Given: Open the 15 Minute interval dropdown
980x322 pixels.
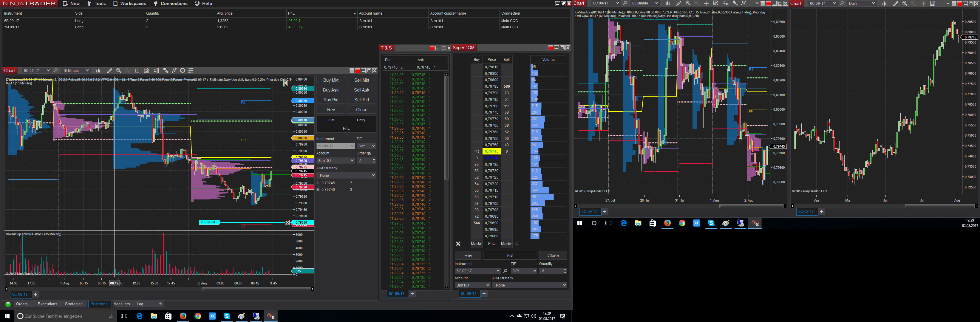Looking at the screenshot, I should tap(75, 71).
